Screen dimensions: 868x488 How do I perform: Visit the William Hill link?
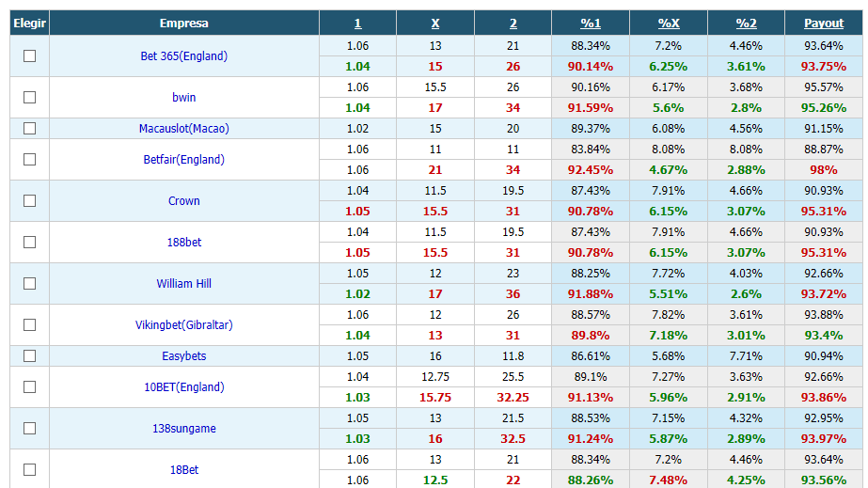point(183,283)
